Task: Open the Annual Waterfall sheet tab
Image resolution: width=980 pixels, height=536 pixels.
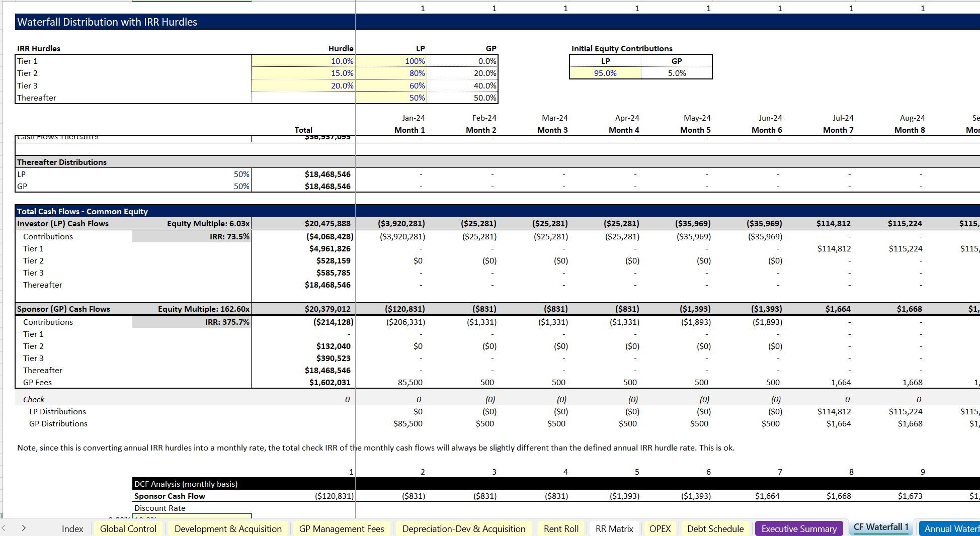Action: [x=949, y=528]
